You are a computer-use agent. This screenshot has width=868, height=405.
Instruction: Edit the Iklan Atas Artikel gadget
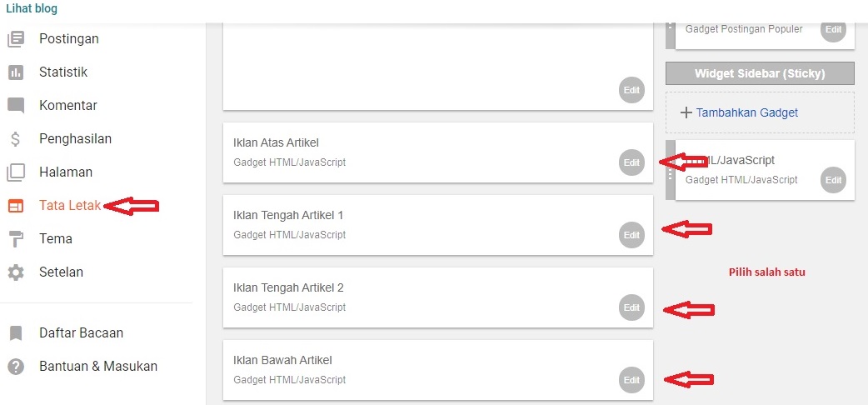click(x=631, y=162)
